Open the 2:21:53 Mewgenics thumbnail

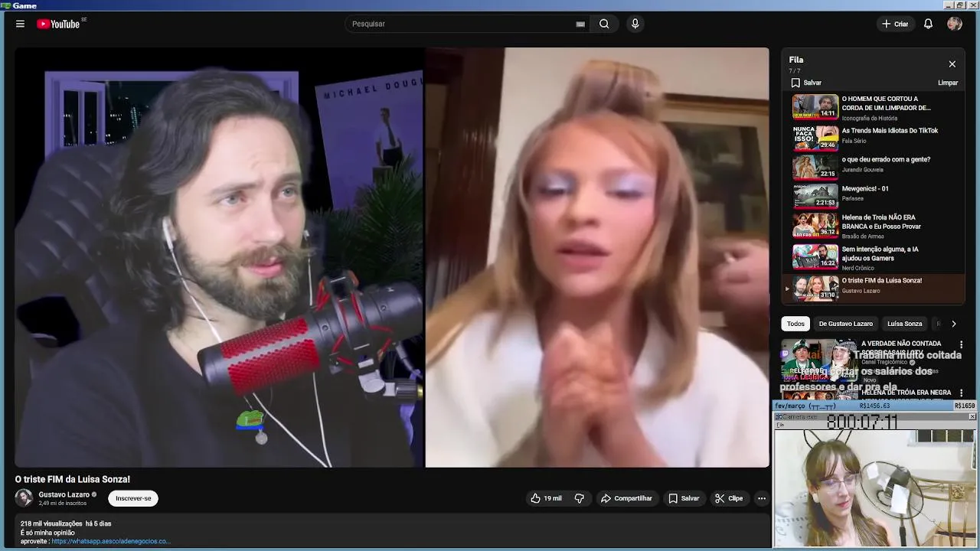[815, 197]
